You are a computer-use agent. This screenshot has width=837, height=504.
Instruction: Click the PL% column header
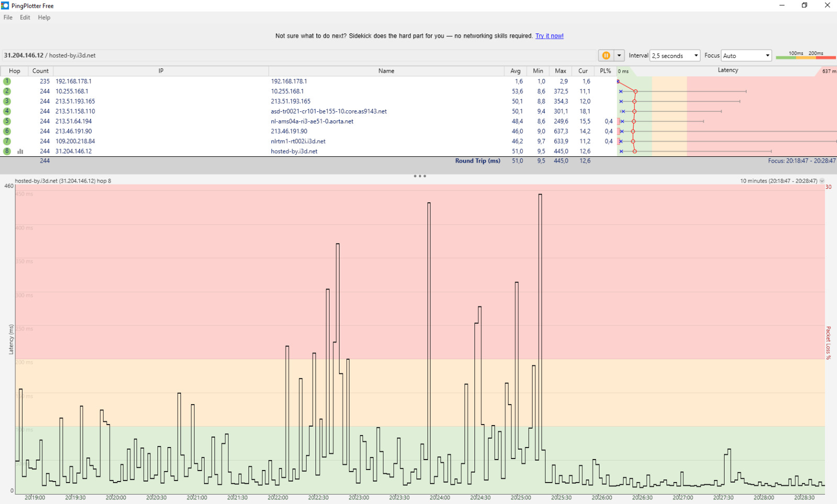click(605, 71)
